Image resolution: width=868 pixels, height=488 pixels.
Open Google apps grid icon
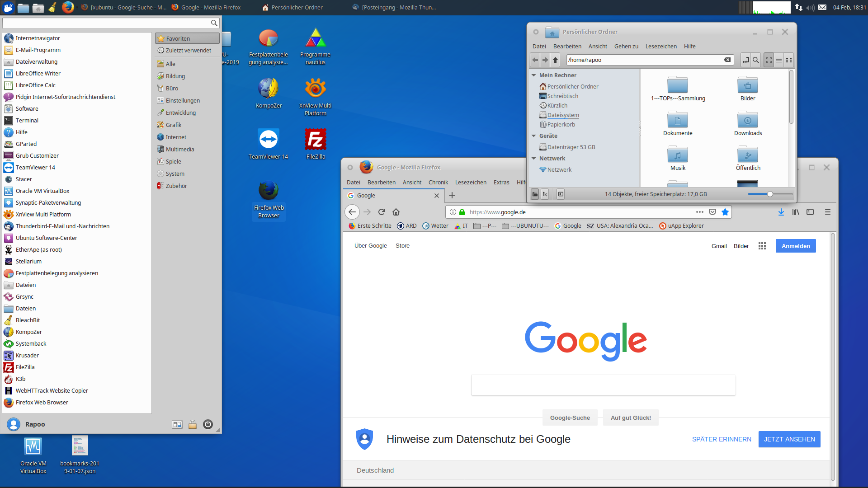coord(762,246)
